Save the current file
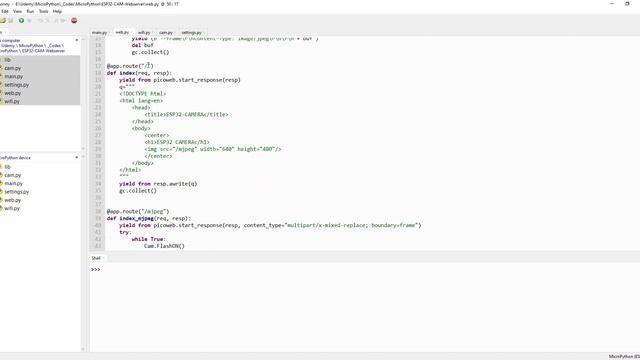Image resolution: width=640 pixels, height=360 pixels. [11, 20]
